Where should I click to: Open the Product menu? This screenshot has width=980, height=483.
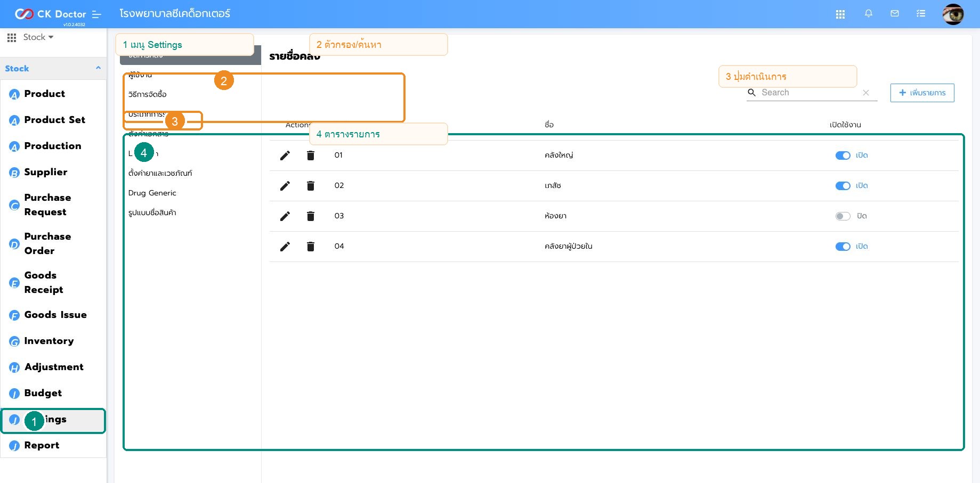coord(45,94)
